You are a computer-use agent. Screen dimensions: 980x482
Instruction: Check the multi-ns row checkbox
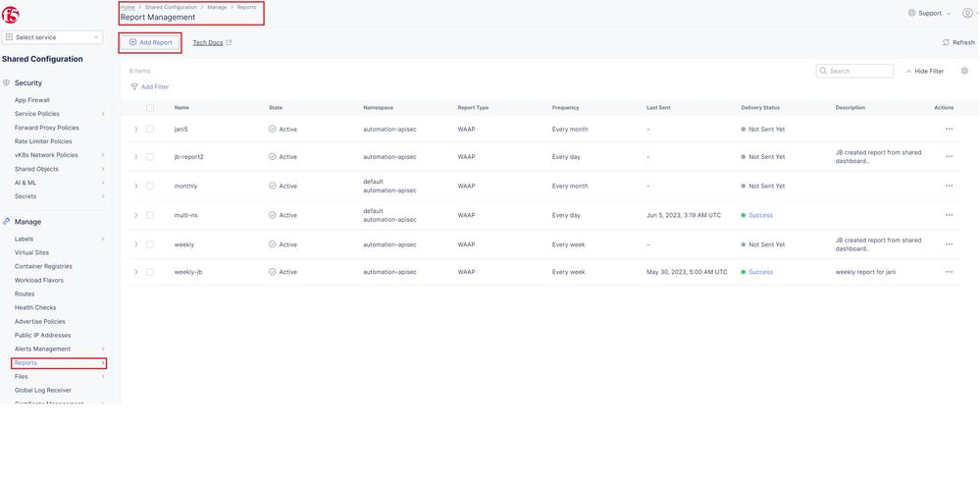[150, 215]
